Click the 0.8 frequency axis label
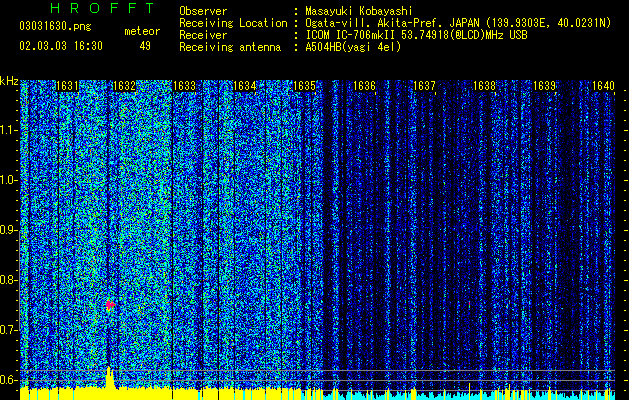This screenshot has height=400, width=629. pyautogui.click(x=8, y=280)
